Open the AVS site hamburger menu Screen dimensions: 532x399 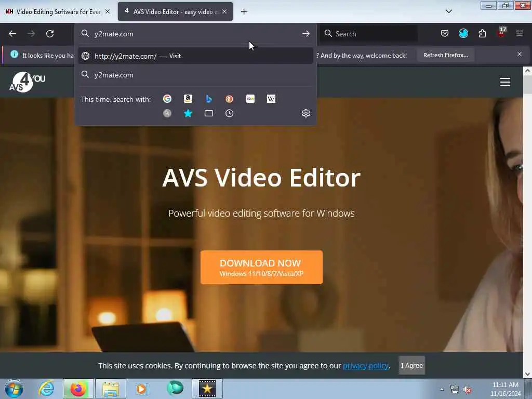[505, 82]
